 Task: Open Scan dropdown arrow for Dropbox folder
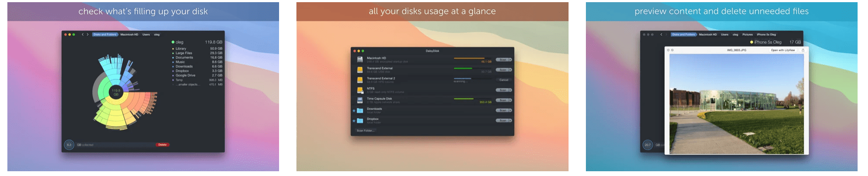pos(510,121)
